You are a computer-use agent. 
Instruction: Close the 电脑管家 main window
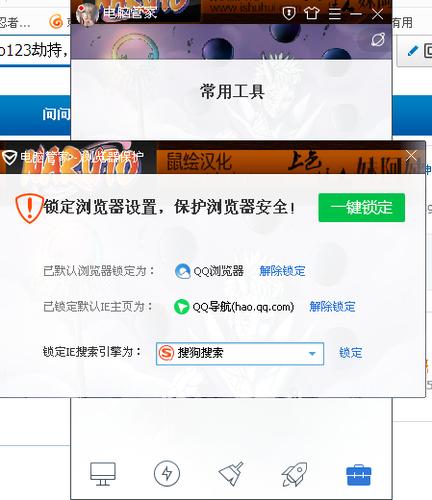click(x=377, y=14)
